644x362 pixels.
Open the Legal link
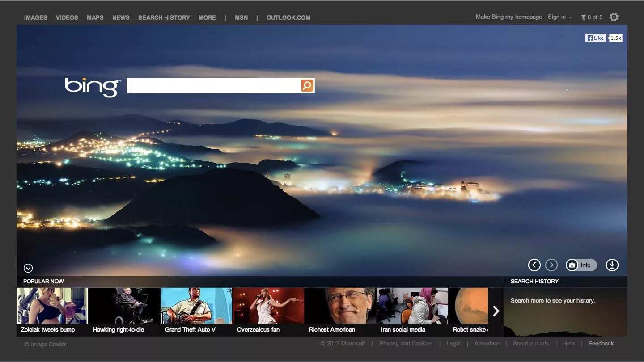pos(453,344)
